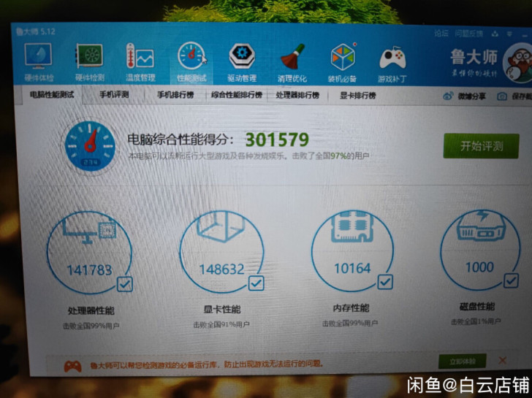Switch to 综合性能排行榜 tab
Viewport: 532px width, 398px height.
click(x=237, y=95)
